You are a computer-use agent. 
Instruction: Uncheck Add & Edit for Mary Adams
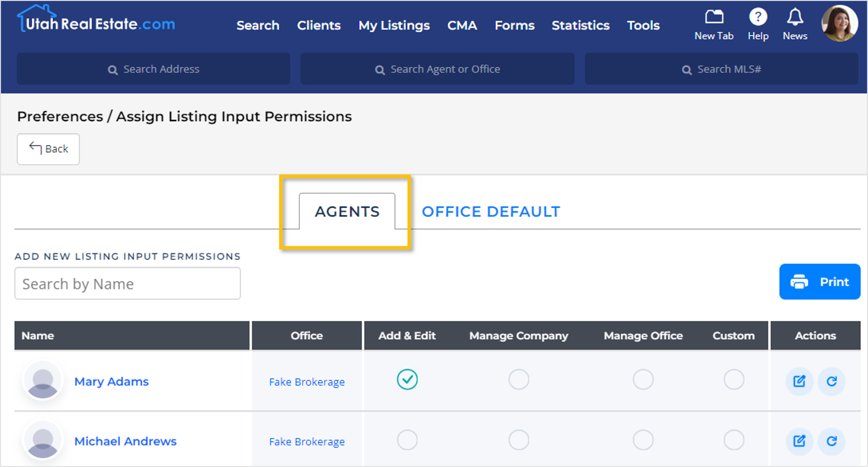point(407,379)
